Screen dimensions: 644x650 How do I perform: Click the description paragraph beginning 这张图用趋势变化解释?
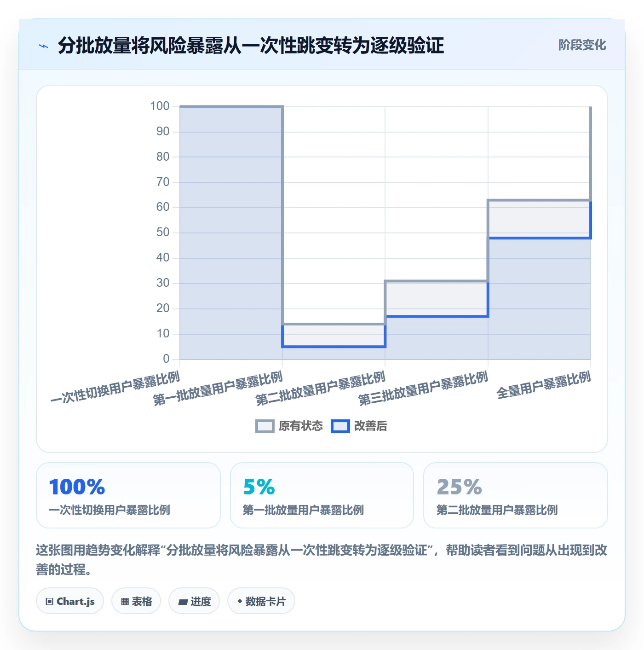tap(322, 560)
